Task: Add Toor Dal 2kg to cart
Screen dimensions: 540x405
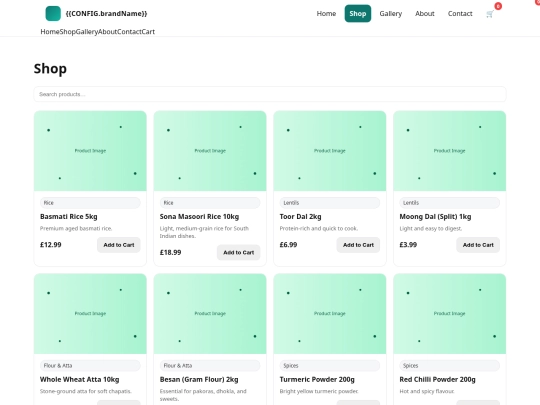Action: [x=358, y=245]
